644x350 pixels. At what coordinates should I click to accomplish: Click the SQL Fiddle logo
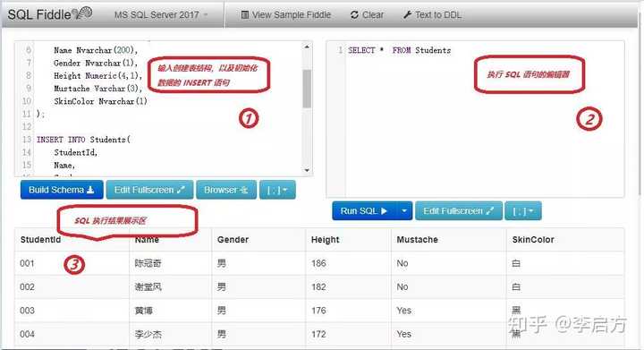(50, 14)
